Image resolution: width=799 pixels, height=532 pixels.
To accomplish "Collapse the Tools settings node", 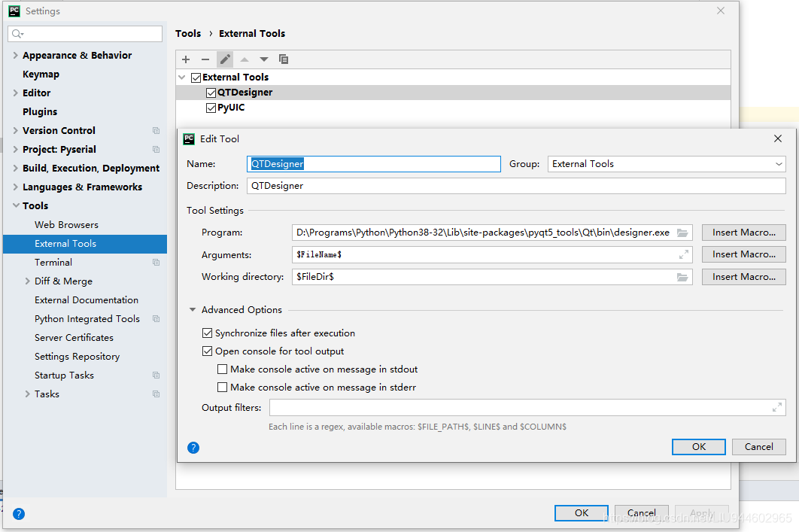I will click(16, 205).
